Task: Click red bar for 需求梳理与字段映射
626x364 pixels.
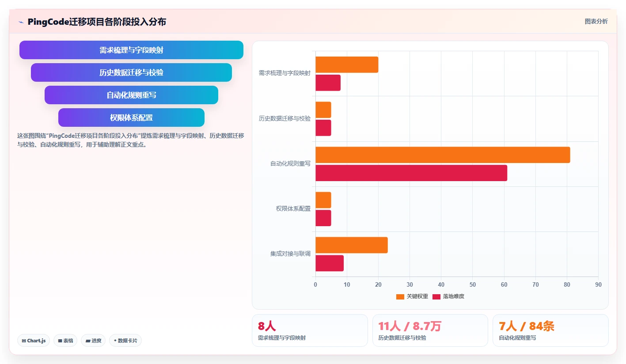Action: (328, 83)
